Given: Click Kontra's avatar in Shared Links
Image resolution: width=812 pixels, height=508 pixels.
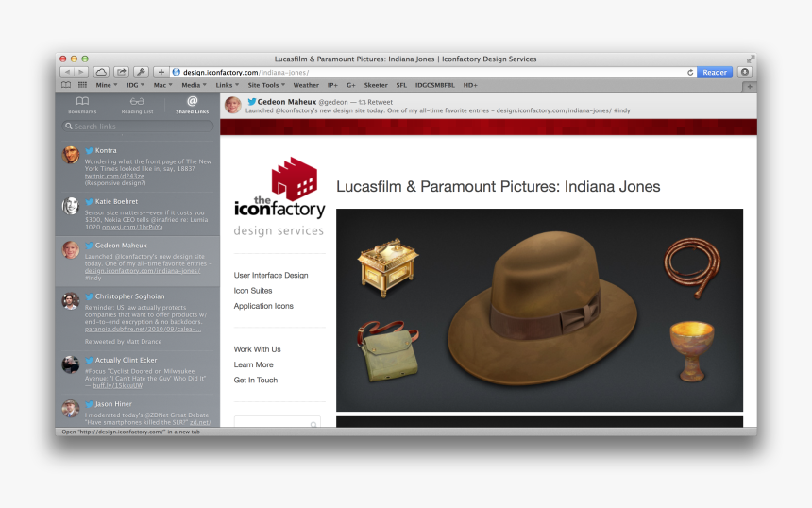Looking at the screenshot, I should [71, 155].
